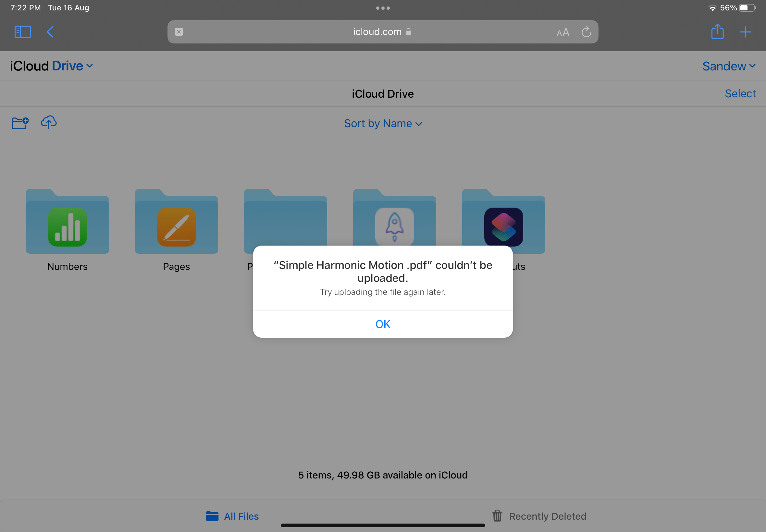Open the iCloud Drive app switcher chevron
This screenshot has width=766, height=532.
coord(89,66)
